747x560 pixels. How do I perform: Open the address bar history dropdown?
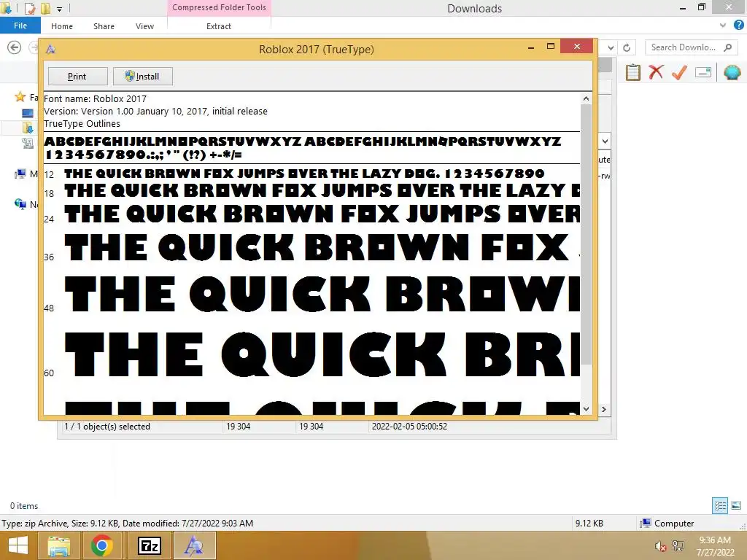611,47
